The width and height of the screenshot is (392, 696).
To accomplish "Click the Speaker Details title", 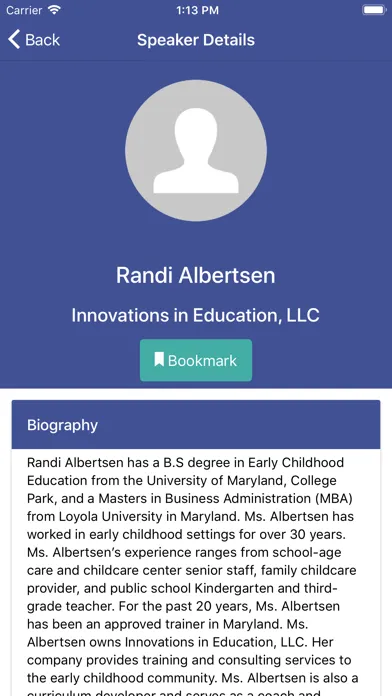I will click(x=196, y=40).
